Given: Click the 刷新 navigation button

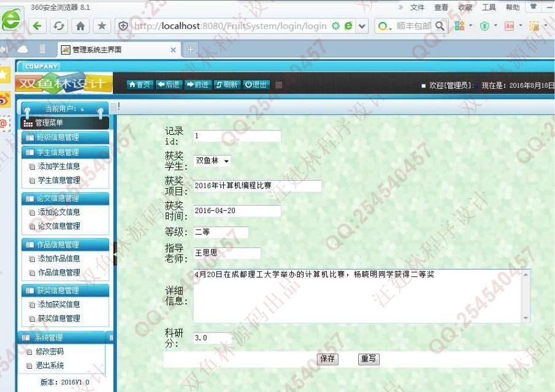Looking at the screenshot, I should tap(227, 85).
